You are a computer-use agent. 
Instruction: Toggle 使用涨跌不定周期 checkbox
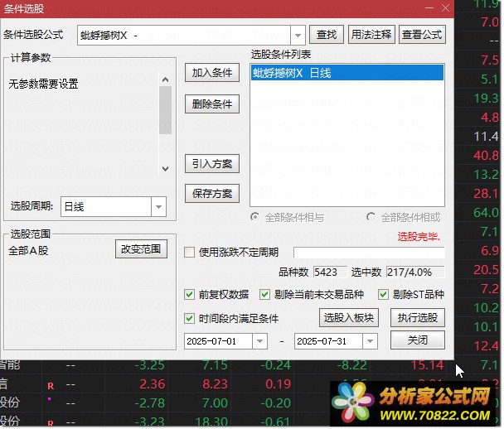pyautogui.click(x=189, y=253)
